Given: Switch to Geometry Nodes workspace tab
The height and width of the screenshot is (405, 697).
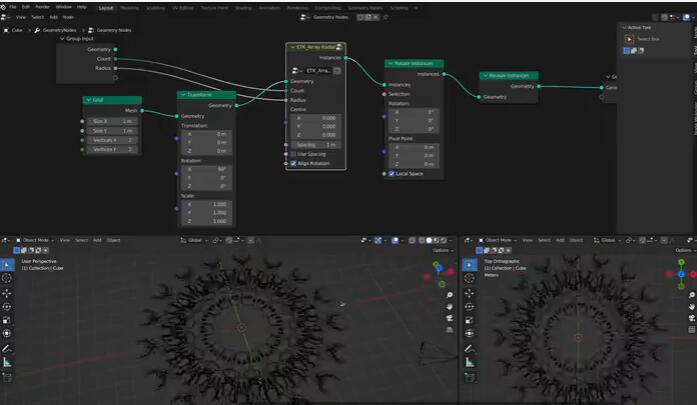Looking at the screenshot, I should tap(365, 8).
